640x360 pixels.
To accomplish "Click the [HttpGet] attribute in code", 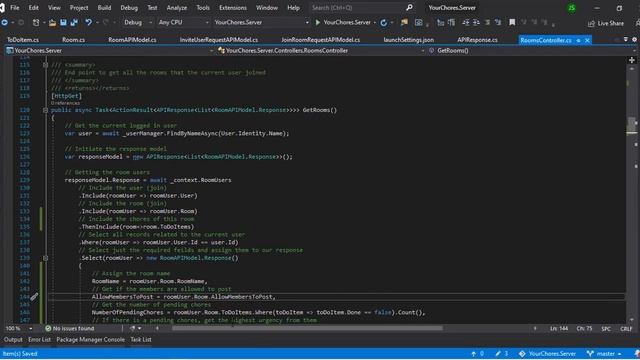I will tap(67, 96).
